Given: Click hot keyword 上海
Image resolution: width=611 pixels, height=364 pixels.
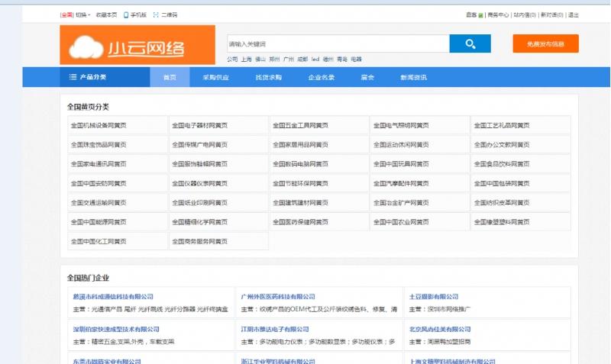Looking at the screenshot, I should pyautogui.click(x=246, y=60).
